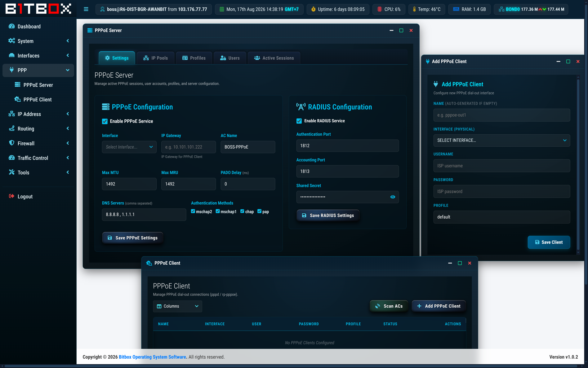This screenshot has width=588, height=368.
Task: Collapse the PPP sidebar menu
Action: [x=38, y=70]
